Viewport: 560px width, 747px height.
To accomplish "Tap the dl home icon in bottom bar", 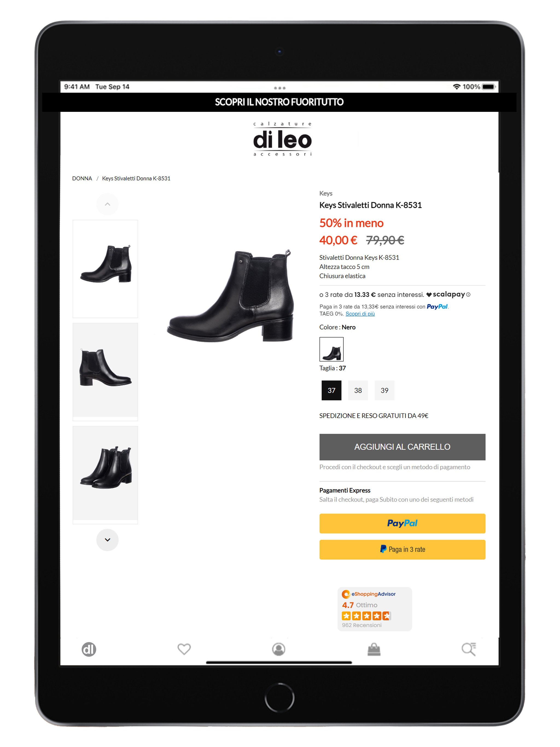I will tap(89, 649).
